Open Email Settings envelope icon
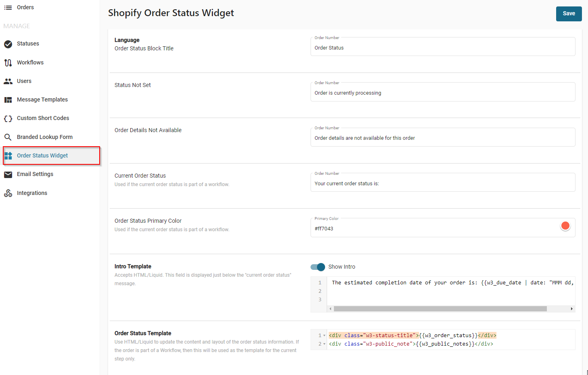The width and height of the screenshot is (588, 375). click(x=8, y=174)
